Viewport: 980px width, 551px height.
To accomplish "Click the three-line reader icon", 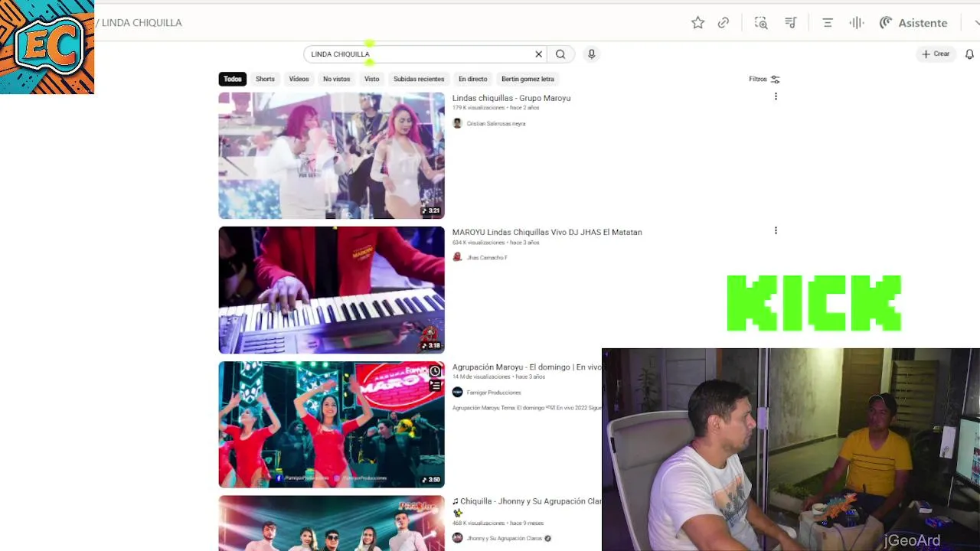I will (x=828, y=23).
